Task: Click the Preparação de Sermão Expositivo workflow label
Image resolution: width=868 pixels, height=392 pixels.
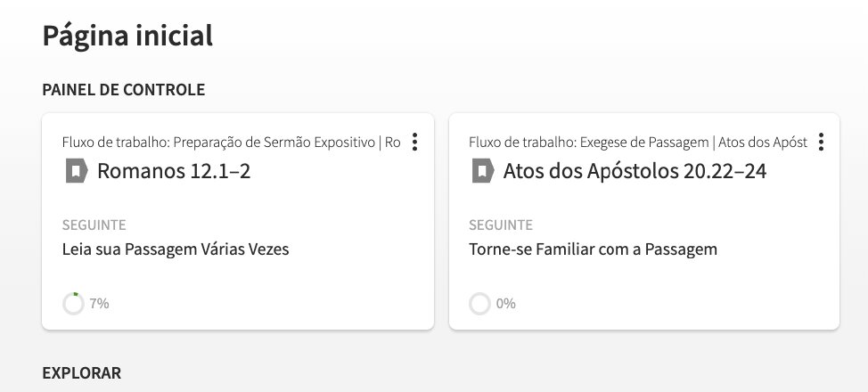Action: (232, 143)
